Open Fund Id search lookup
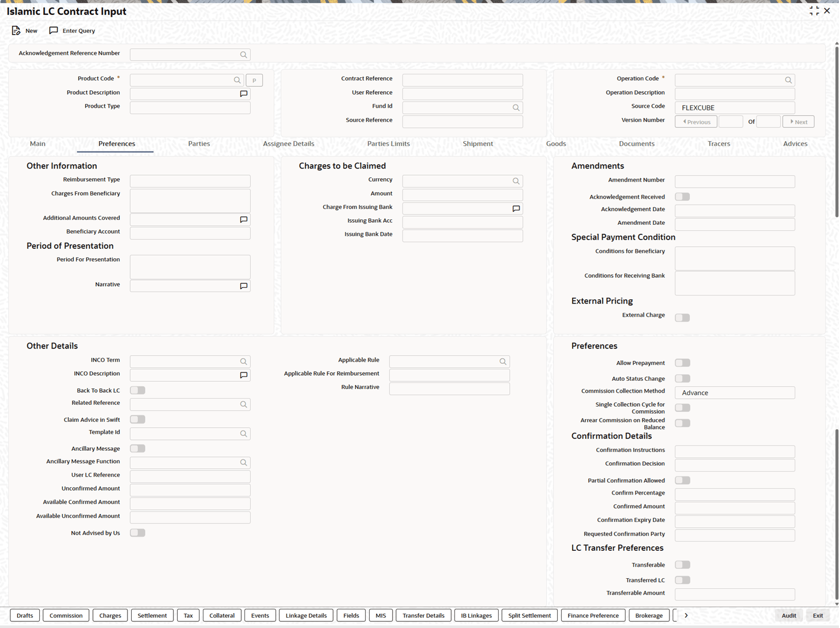This screenshot has height=628, width=840. tap(516, 108)
